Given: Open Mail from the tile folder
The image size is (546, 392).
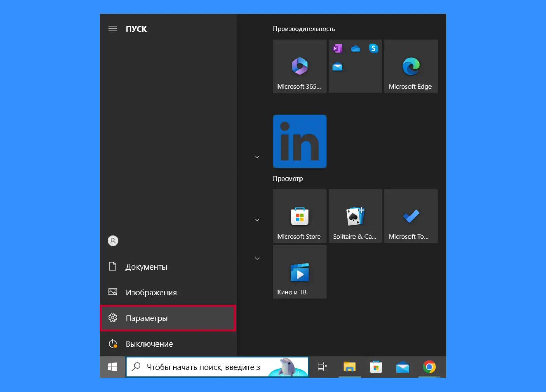Looking at the screenshot, I should pyautogui.click(x=338, y=66).
